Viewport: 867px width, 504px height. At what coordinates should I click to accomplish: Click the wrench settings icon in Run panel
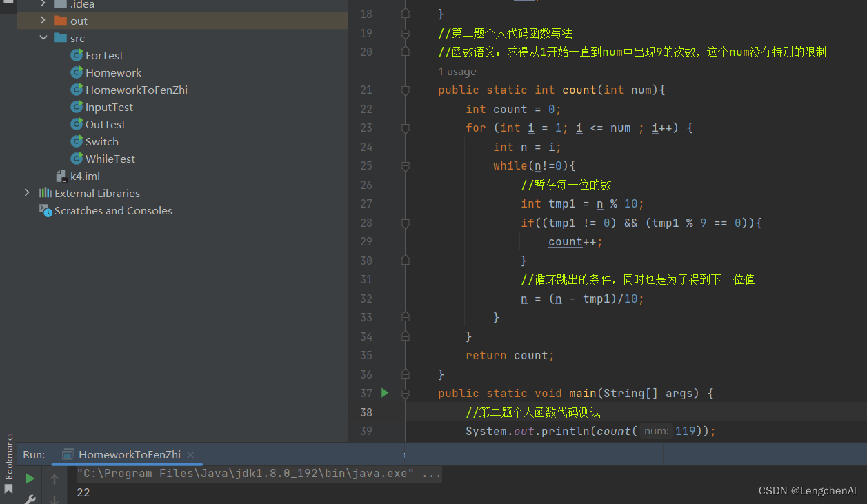tap(30, 498)
